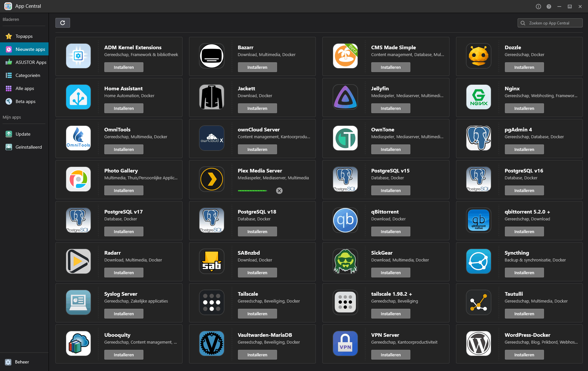Install Nginx
The image size is (588, 371).
pyautogui.click(x=524, y=108)
